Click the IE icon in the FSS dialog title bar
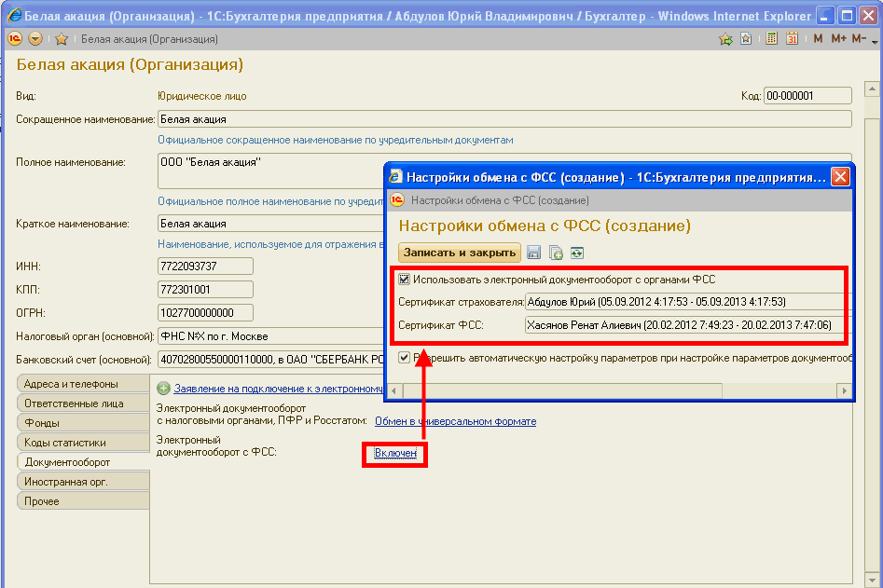The image size is (883, 588). point(395,177)
